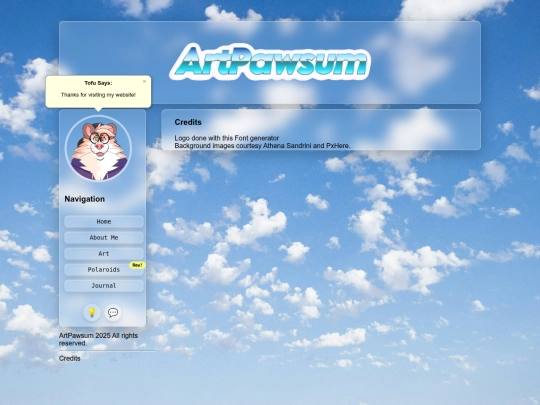Open the Credits link in footer
Screen dimensions: 540x405
70,358
